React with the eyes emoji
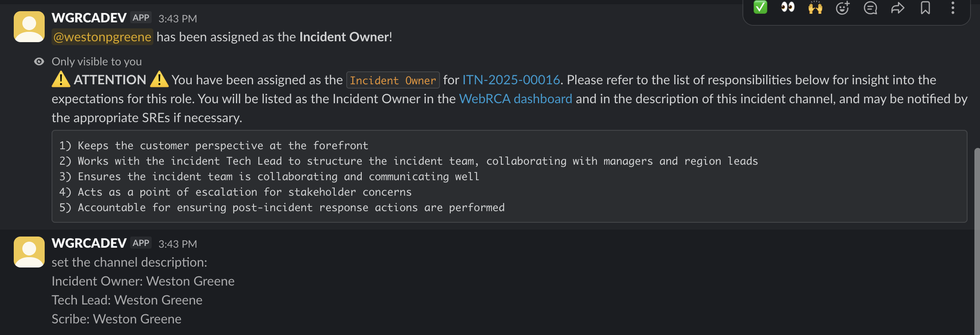Viewport: 980px width, 335px height. click(788, 7)
